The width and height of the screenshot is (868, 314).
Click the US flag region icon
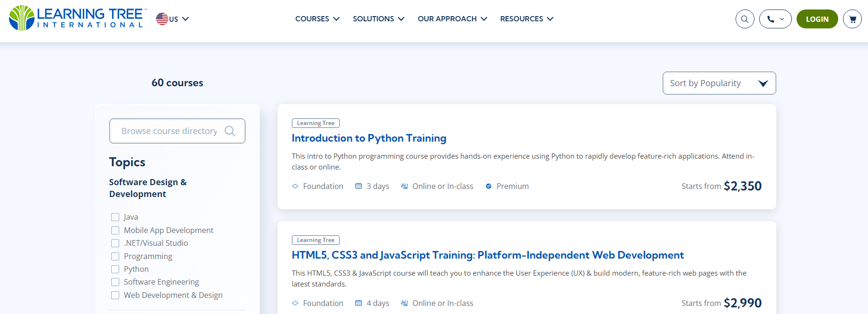point(162,19)
